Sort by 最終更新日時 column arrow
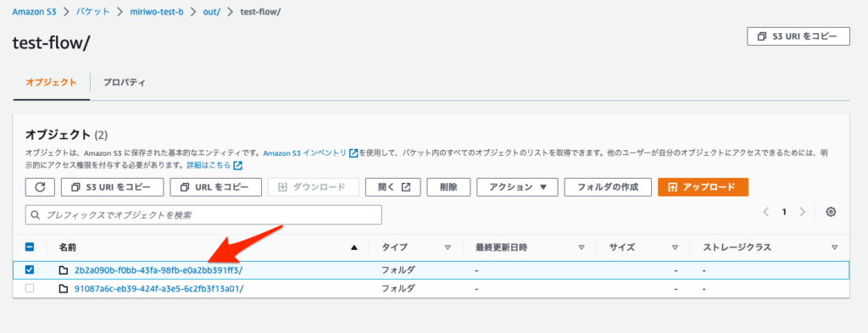The height and width of the screenshot is (333, 868). 581,247
